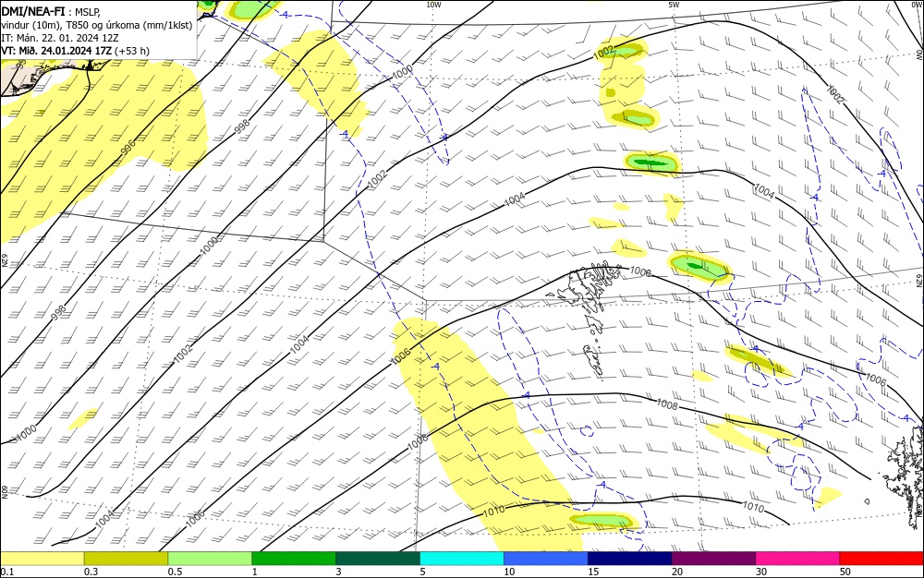Click the royal blue 10–15 legend swatch

pos(546,559)
